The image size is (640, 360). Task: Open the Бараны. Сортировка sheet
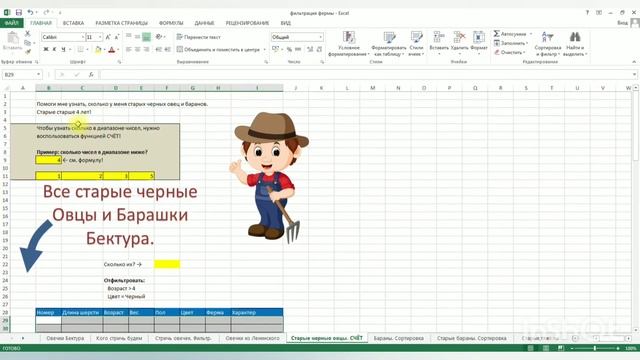(x=399, y=338)
